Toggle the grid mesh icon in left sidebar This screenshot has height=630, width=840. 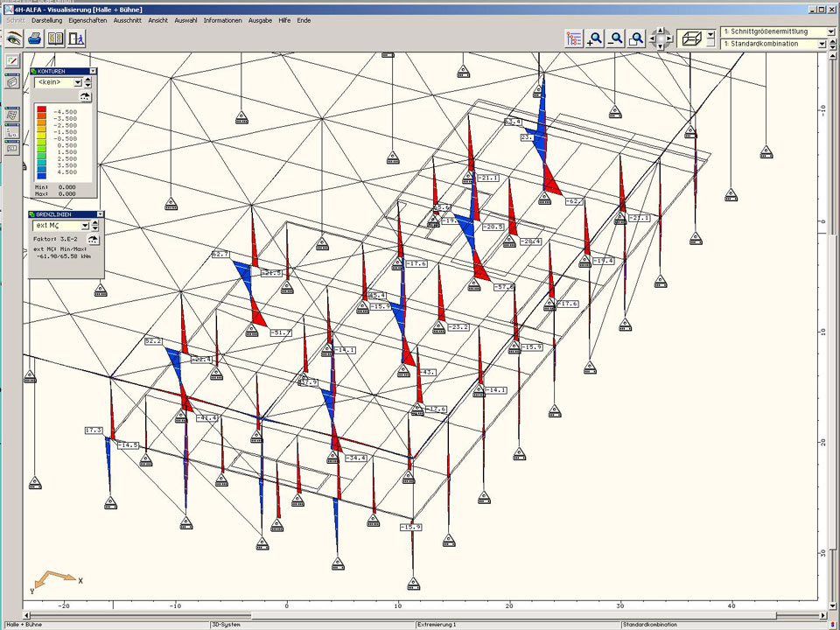tap(12, 115)
